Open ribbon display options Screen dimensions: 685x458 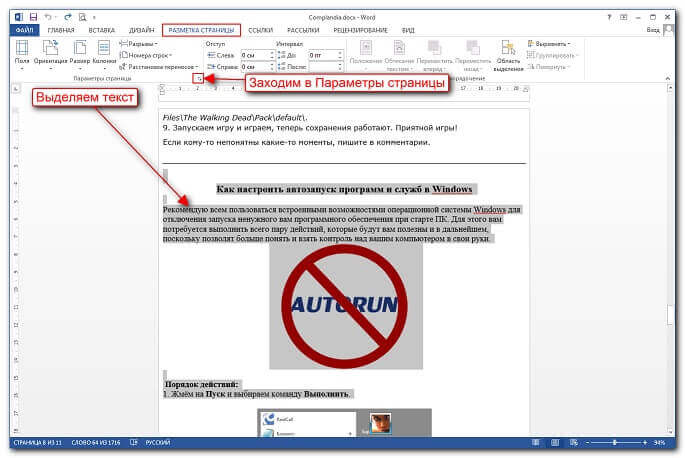(623, 17)
